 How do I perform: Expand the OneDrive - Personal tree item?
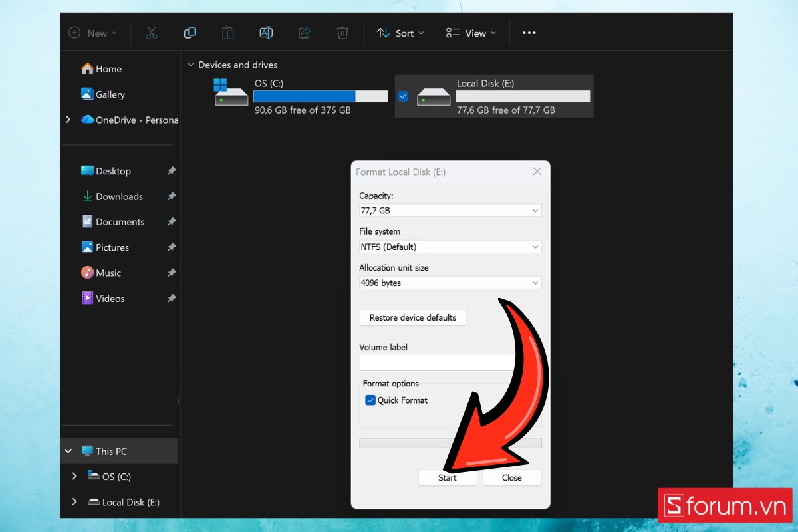(x=66, y=120)
